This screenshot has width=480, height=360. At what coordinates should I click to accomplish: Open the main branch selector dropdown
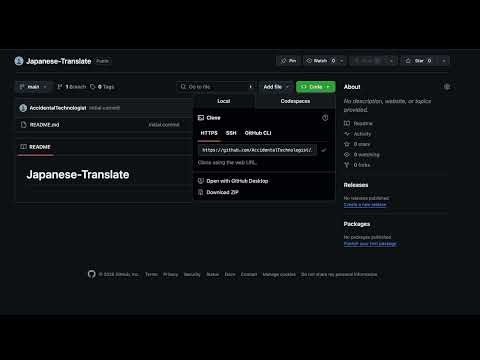[x=33, y=87]
